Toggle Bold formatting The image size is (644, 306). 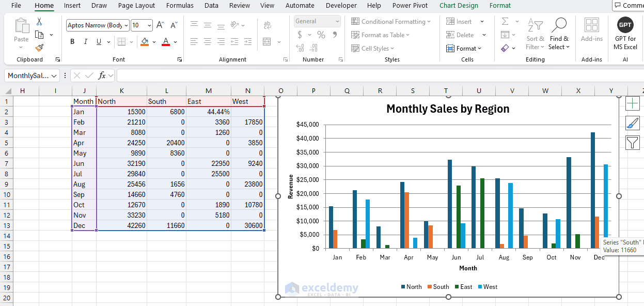pos(72,42)
